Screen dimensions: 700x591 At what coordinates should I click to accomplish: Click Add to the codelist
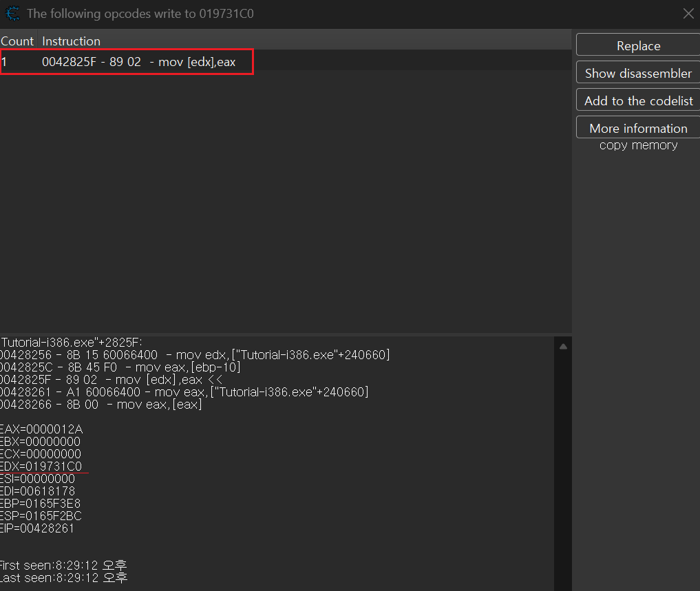[x=638, y=100]
